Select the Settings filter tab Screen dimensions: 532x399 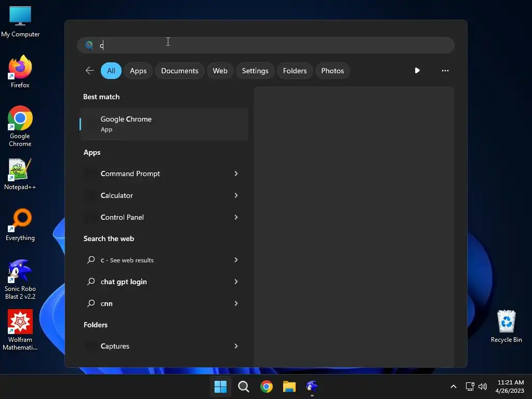pos(255,71)
